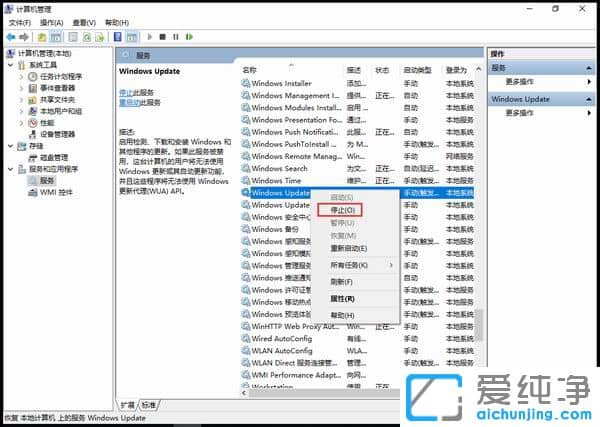Click the 任务计划程序 clock icon

[33, 77]
